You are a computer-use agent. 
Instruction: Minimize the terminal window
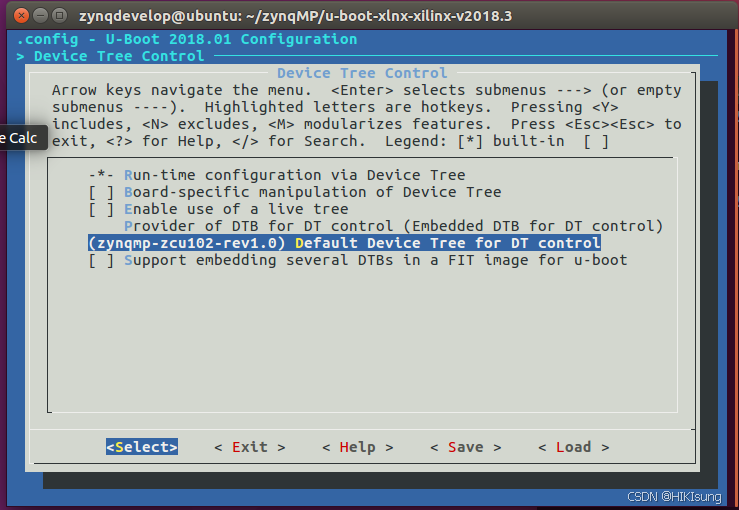tap(41, 16)
